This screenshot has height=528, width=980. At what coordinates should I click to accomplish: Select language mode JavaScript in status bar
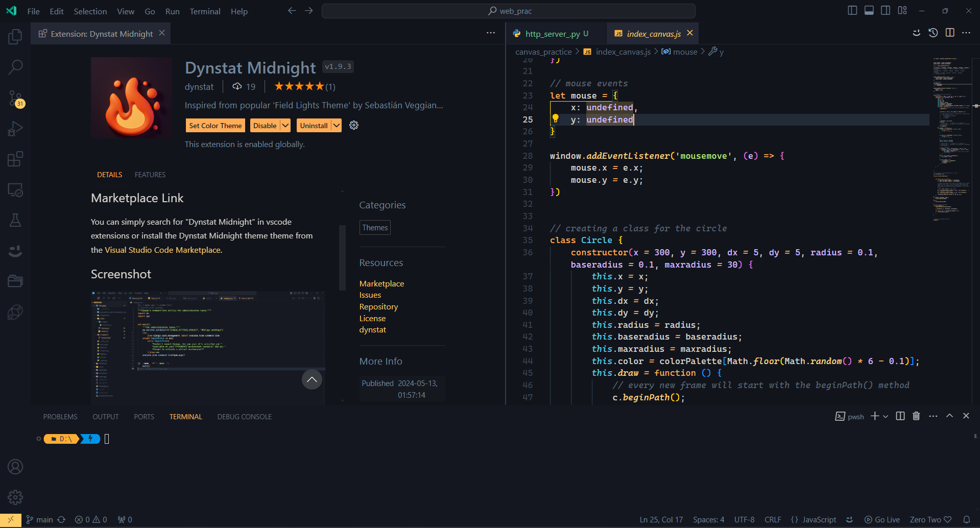click(819, 520)
